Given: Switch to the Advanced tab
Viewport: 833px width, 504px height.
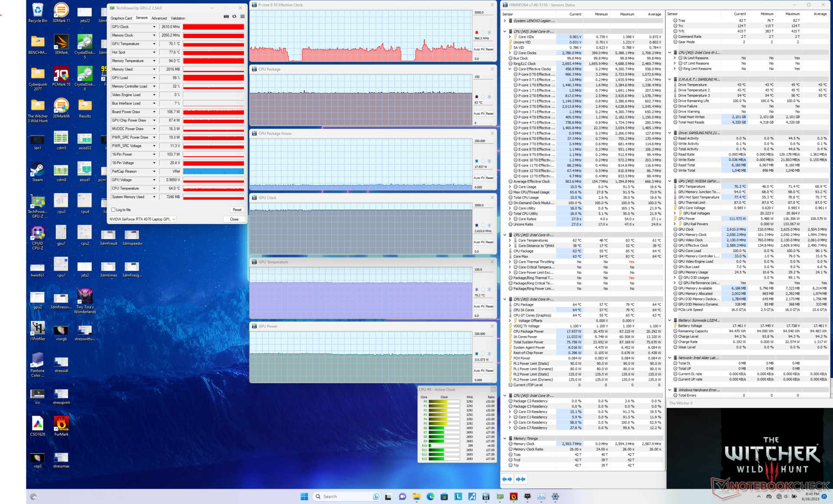Looking at the screenshot, I should (159, 18).
